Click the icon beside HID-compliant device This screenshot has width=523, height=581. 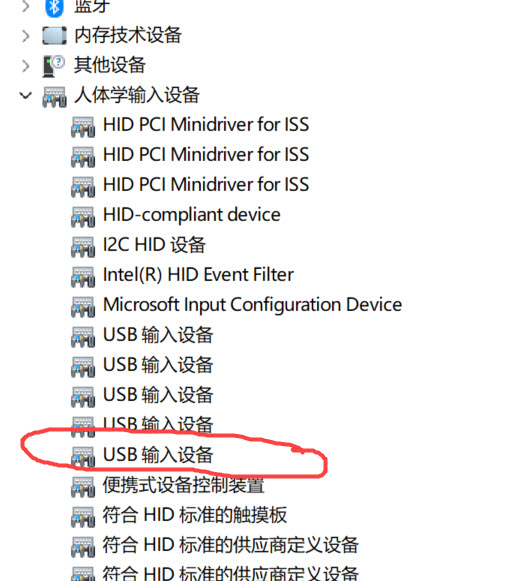(x=83, y=217)
